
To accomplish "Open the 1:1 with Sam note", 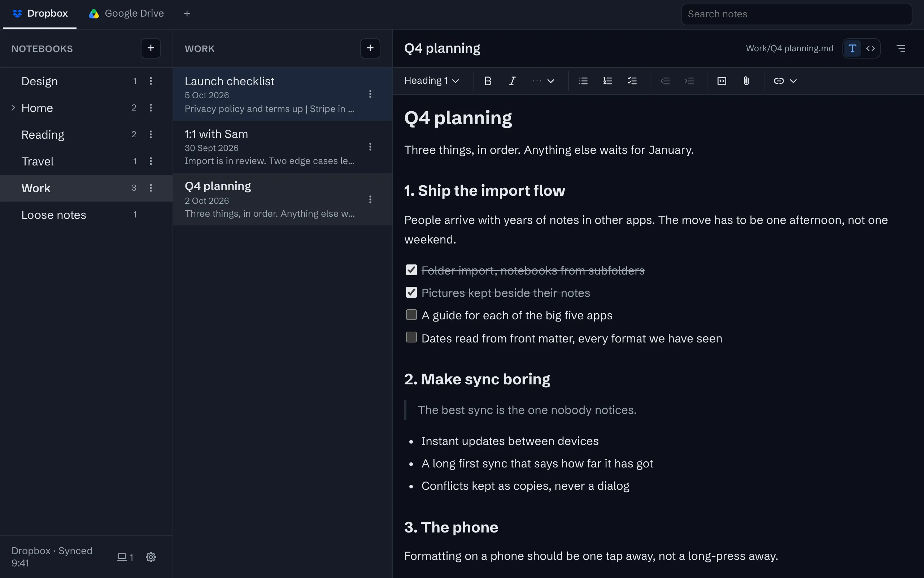I will (283, 147).
